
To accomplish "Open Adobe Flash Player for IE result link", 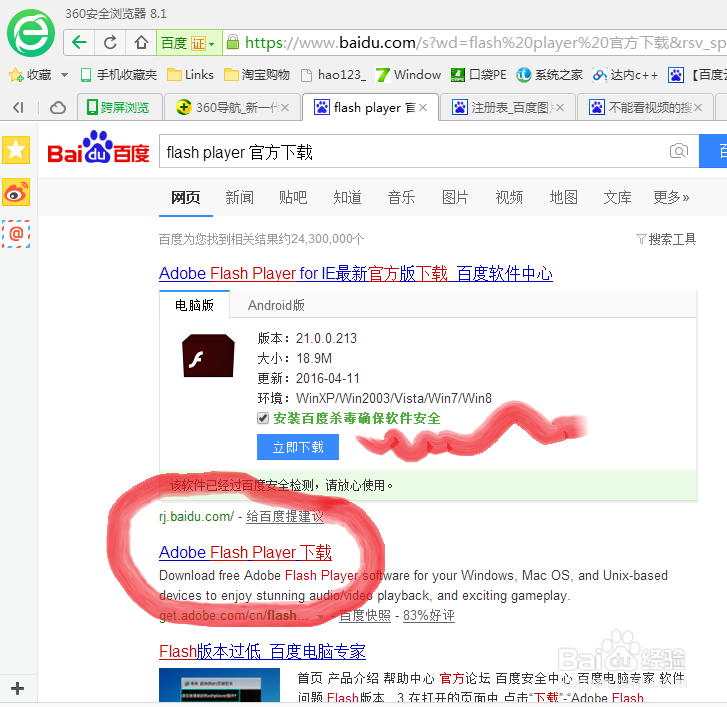I will pyautogui.click(x=356, y=274).
